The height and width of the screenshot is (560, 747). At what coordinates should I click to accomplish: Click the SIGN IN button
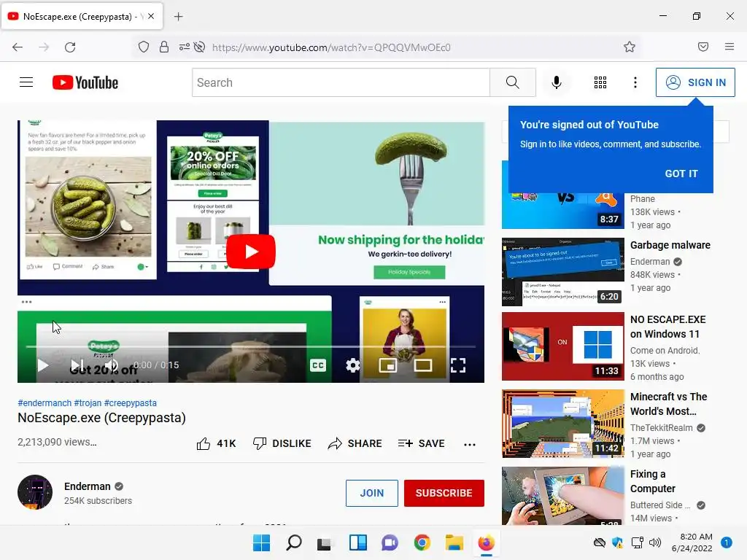[x=695, y=82]
